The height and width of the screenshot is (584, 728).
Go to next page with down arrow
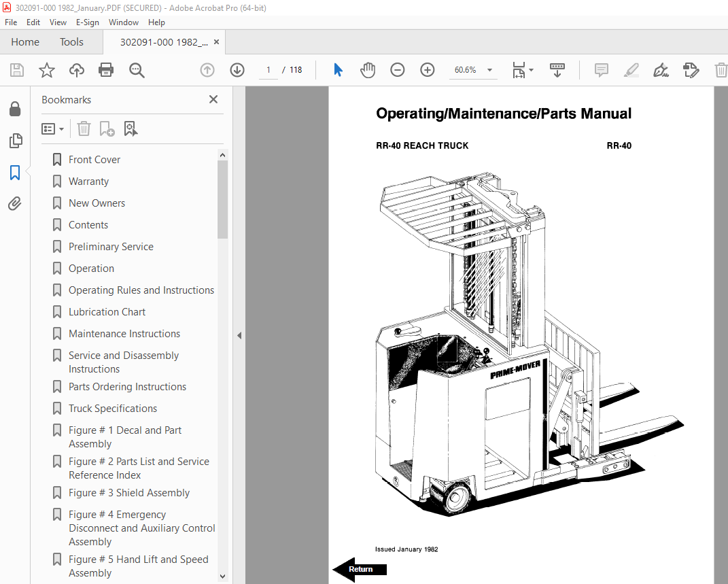coord(237,70)
